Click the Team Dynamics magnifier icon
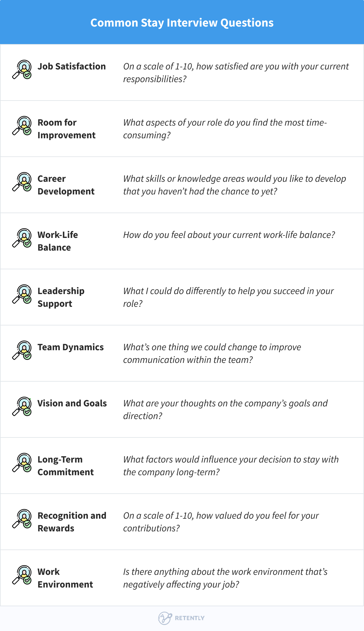The width and height of the screenshot is (364, 631). point(22,350)
